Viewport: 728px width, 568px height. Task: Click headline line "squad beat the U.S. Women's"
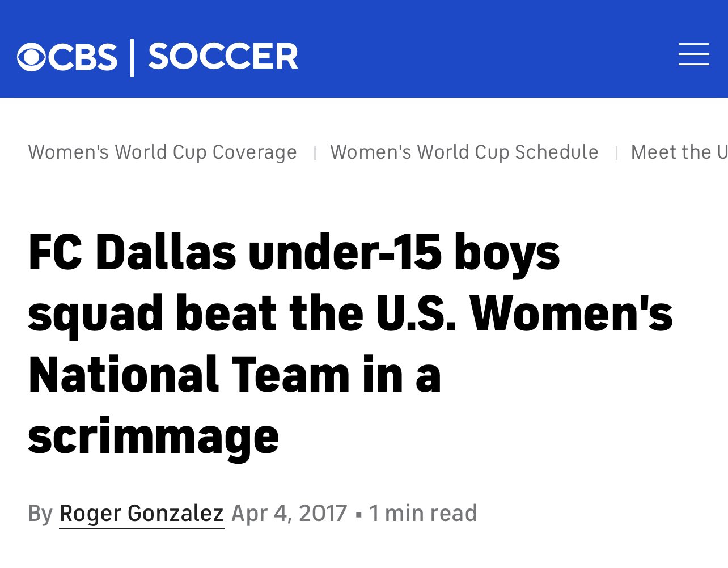(350, 315)
